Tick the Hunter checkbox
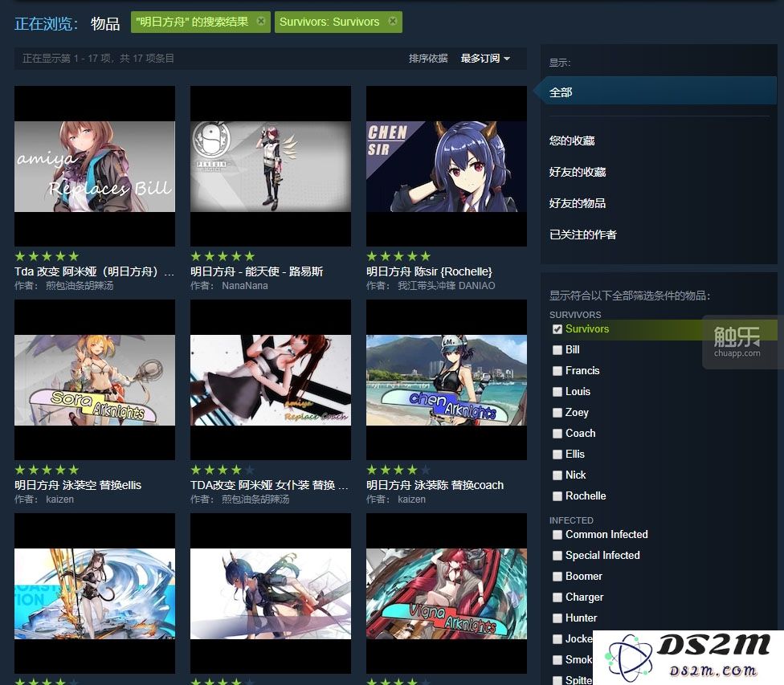 pyautogui.click(x=557, y=618)
